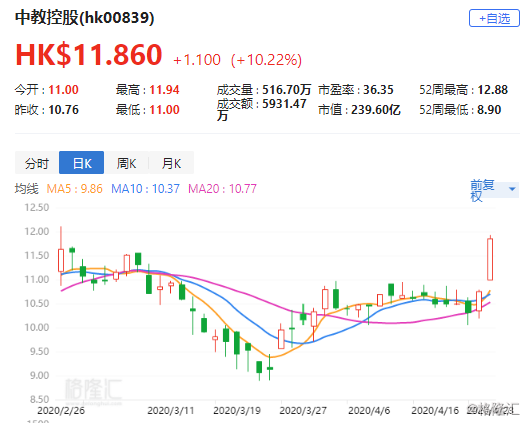Click the 今开 value 11.00

click(64, 90)
